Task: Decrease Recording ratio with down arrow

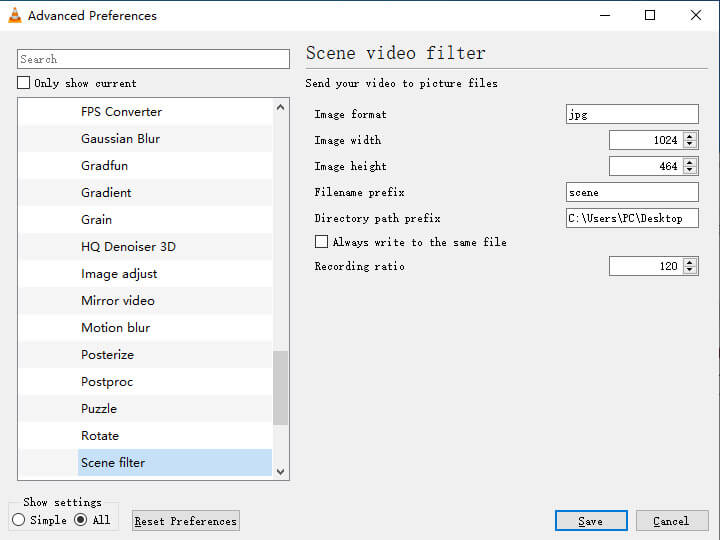Action: coord(690,270)
